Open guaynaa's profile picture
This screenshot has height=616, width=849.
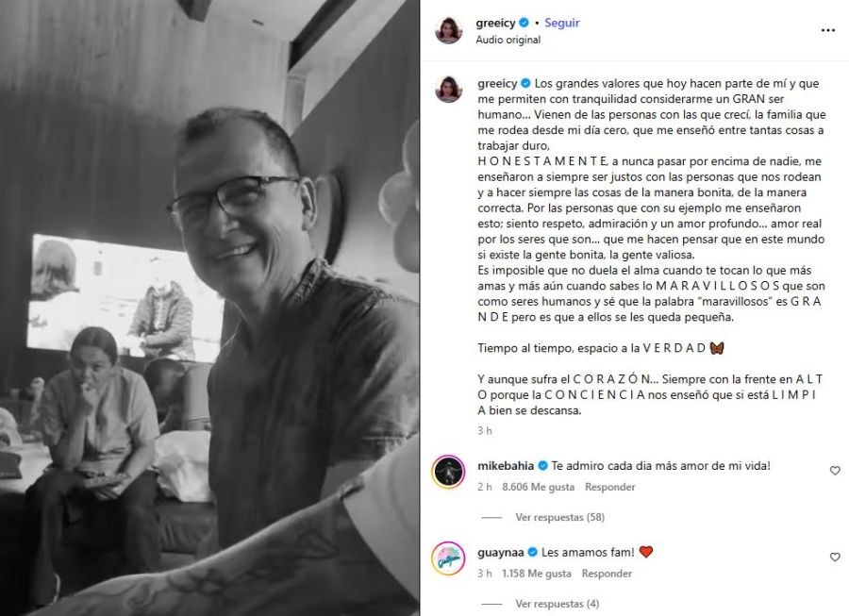pos(448,558)
